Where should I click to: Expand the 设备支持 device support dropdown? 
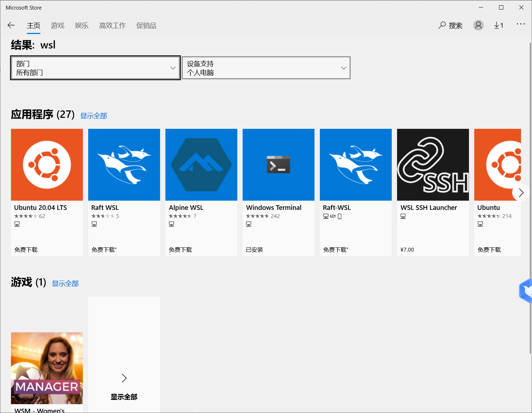pyautogui.click(x=266, y=68)
